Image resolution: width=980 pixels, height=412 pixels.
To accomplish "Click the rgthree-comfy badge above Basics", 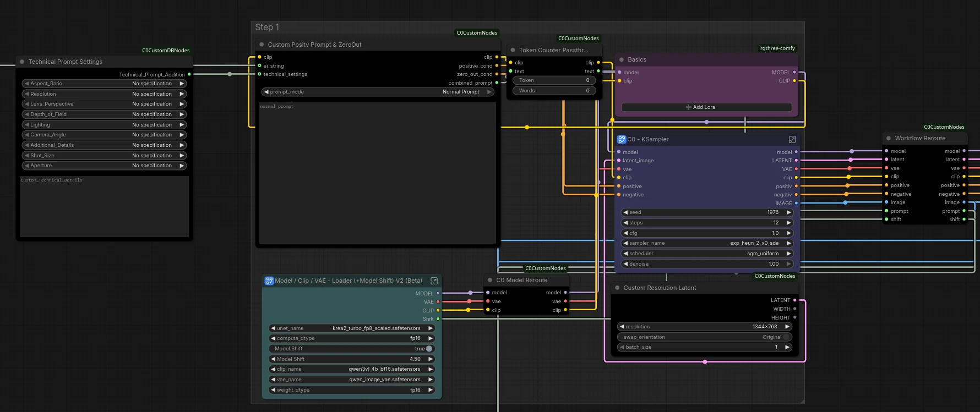I will (x=777, y=48).
